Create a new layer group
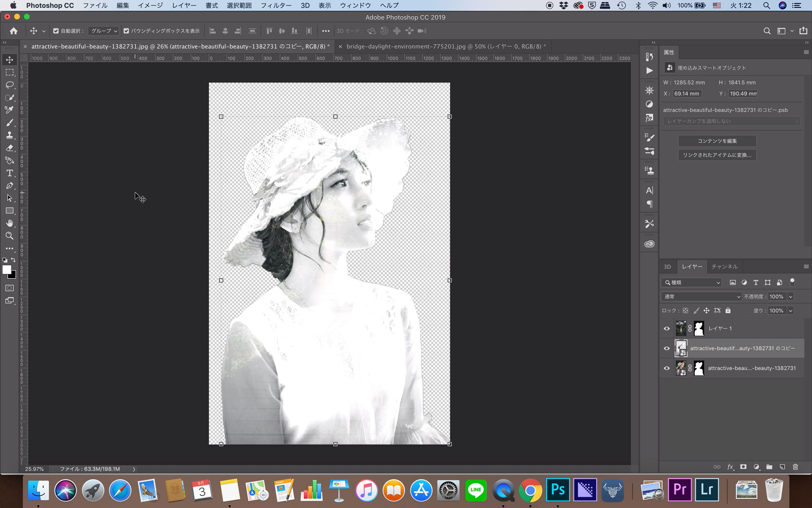The image size is (812, 508). point(769,467)
